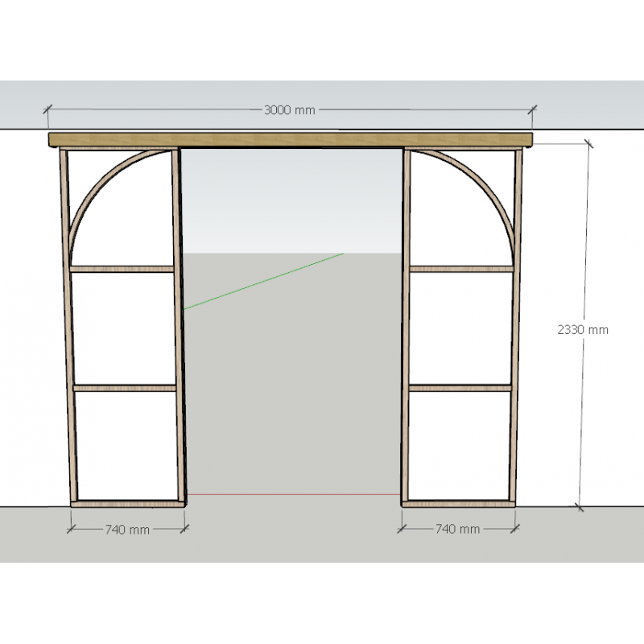
Task: Click the upper shelf of the left frame
Action: [122, 269]
